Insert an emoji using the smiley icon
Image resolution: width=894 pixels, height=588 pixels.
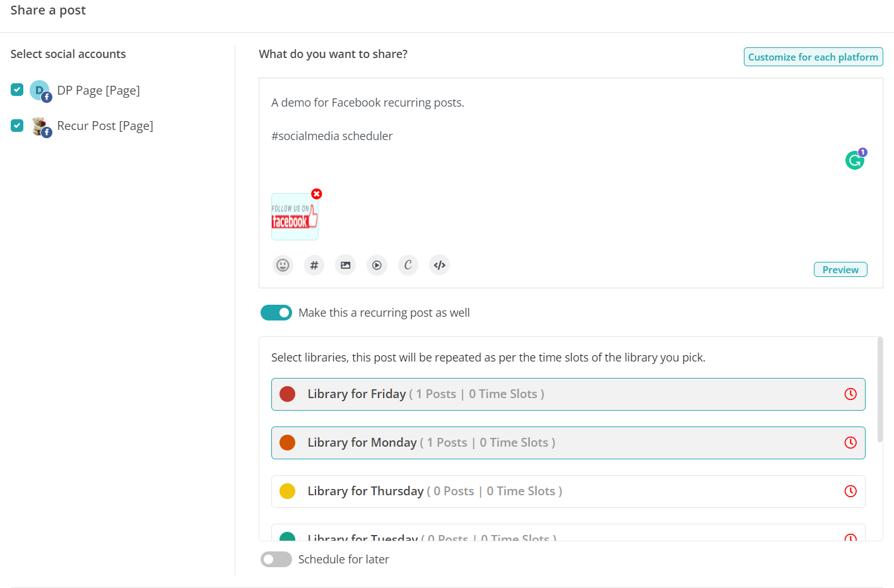[283, 265]
